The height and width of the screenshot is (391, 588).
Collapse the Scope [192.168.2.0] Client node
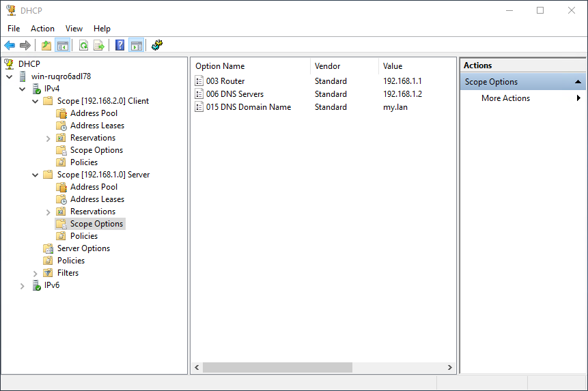pos(36,101)
